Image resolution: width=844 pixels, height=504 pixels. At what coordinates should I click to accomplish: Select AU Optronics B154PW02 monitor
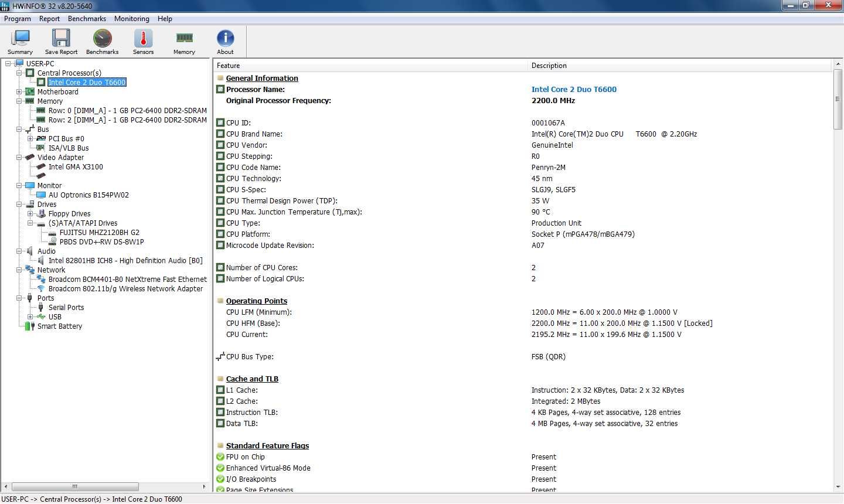click(x=89, y=195)
